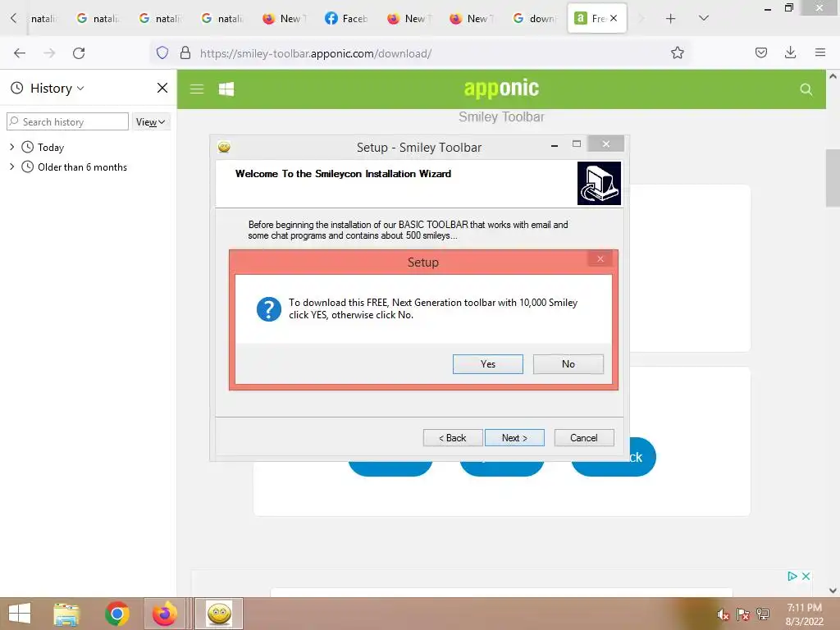840x630 pixels.
Task: Click the tracking protection shield icon
Action: 162,52
